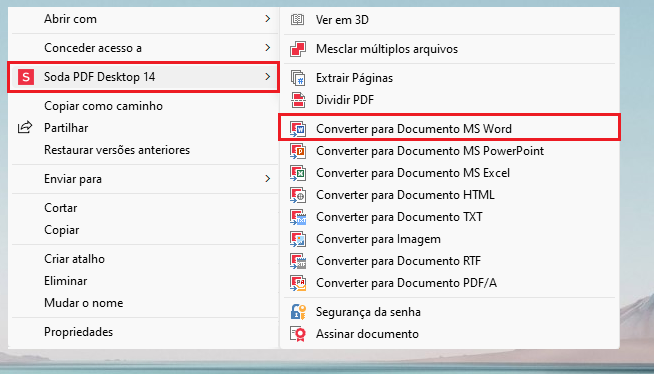
Task: Choose Converter para Documento PDF/A
Action: click(450, 284)
